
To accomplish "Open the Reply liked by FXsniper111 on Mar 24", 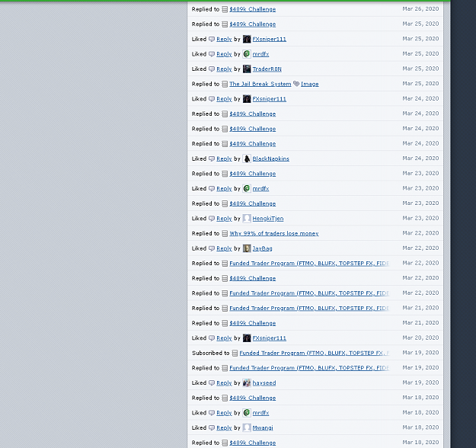I will click(x=224, y=99).
